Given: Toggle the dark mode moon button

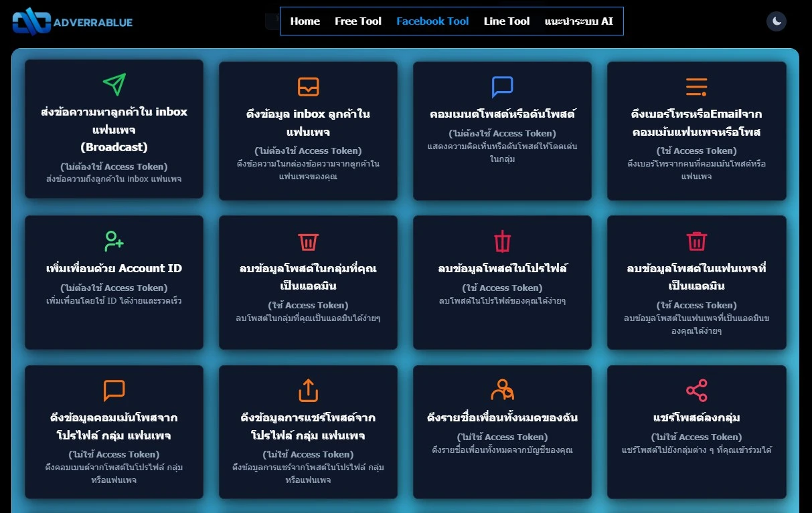Looking at the screenshot, I should [x=777, y=21].
